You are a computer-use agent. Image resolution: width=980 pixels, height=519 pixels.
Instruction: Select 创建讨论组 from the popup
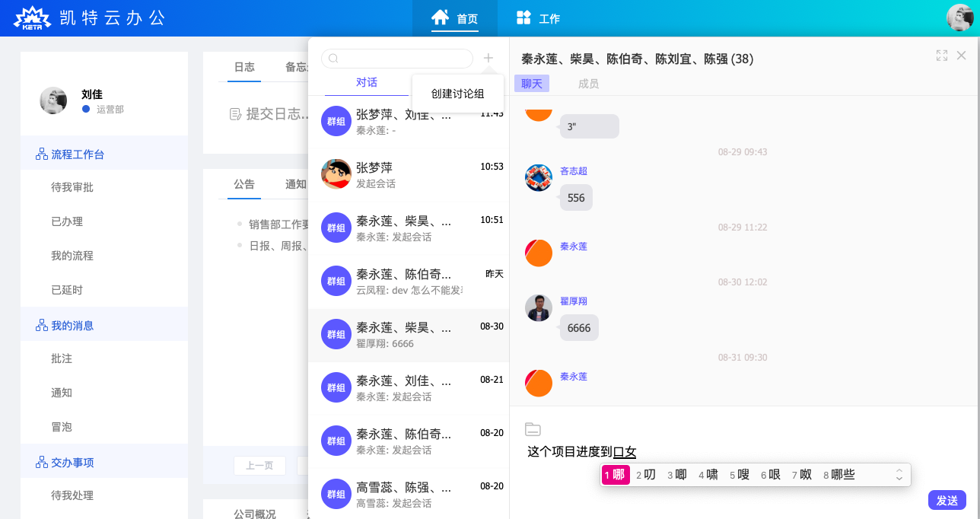[457, 94]
